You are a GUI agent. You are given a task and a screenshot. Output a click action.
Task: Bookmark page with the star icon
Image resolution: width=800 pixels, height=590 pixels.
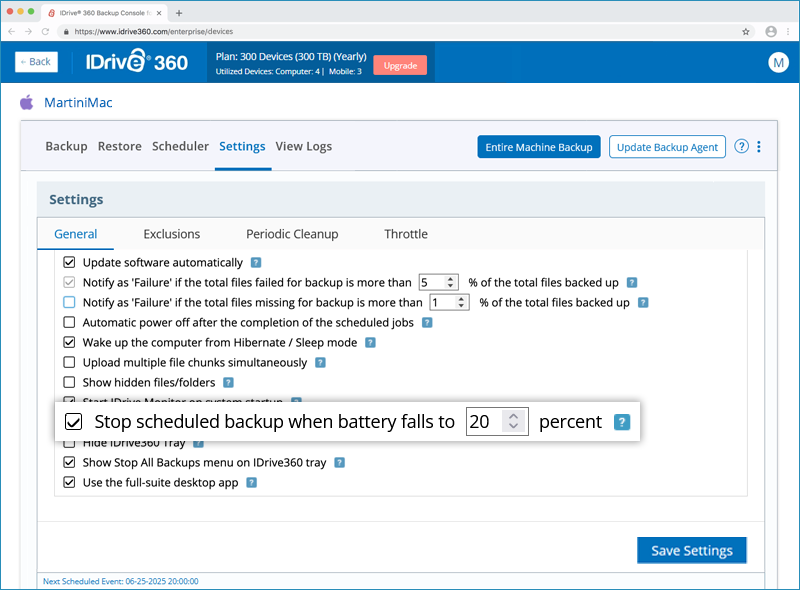[x=745, y=32]
